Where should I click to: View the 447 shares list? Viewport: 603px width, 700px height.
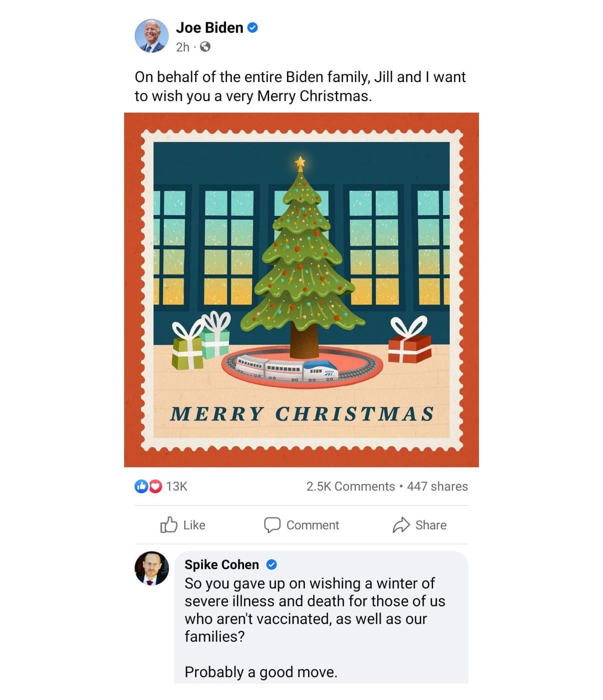tap(437, 486)
